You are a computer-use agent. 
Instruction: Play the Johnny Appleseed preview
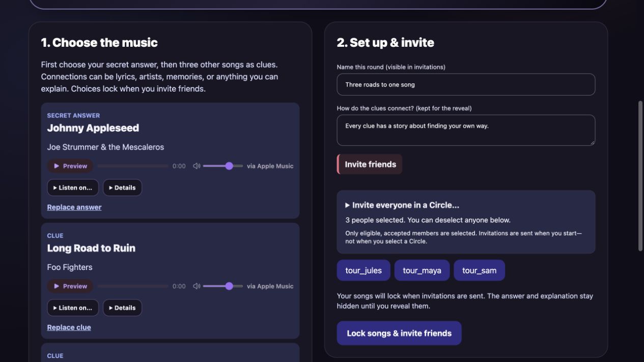pos(70,166)
